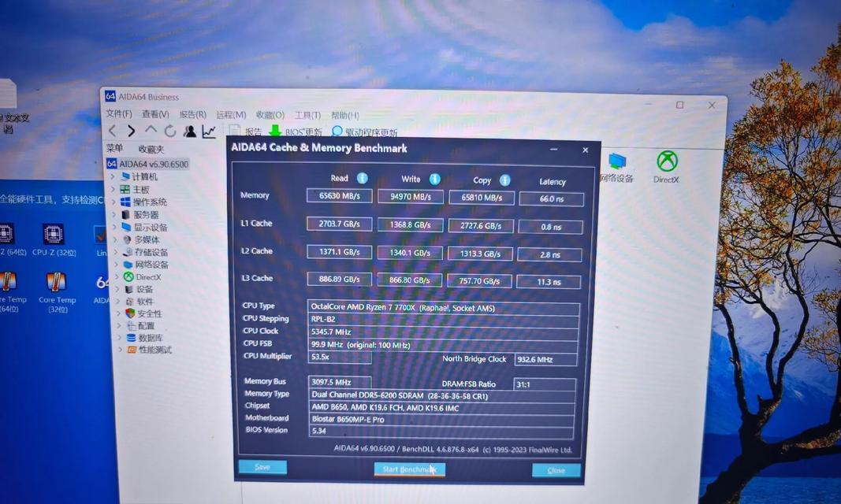Close the benchmark dialog with X
This screenshot has width=841, height=504.
585,150
